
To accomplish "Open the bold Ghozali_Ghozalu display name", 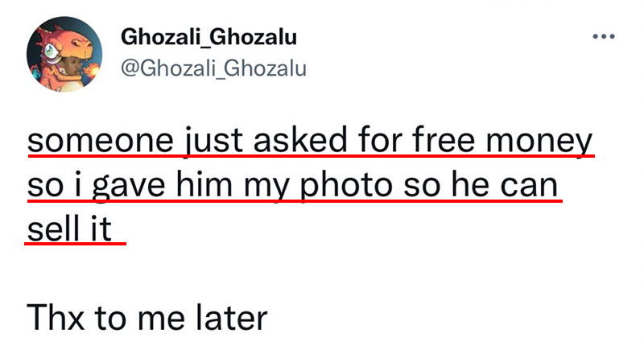I will pyautogui.click(x=208, y=37).
